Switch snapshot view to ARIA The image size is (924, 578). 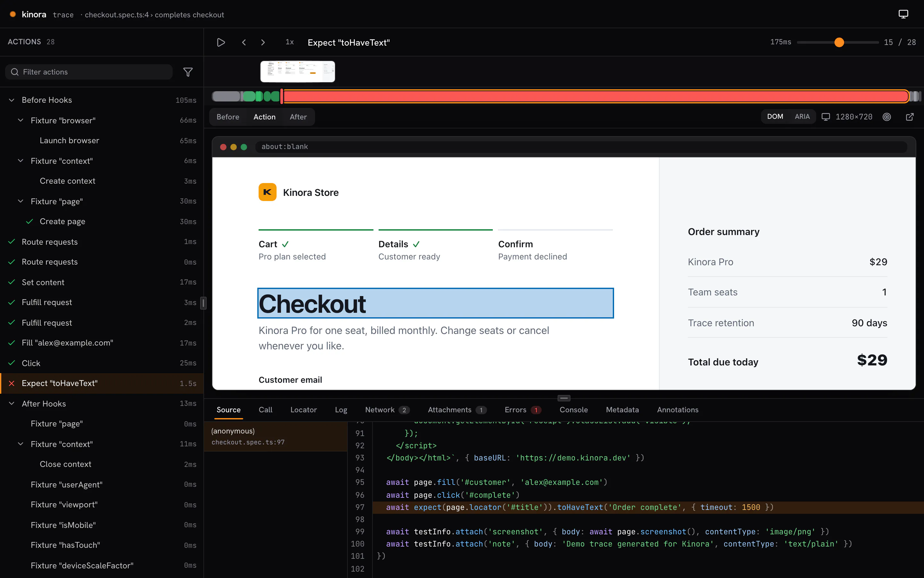pyautogui.click(x=802, y=117)
